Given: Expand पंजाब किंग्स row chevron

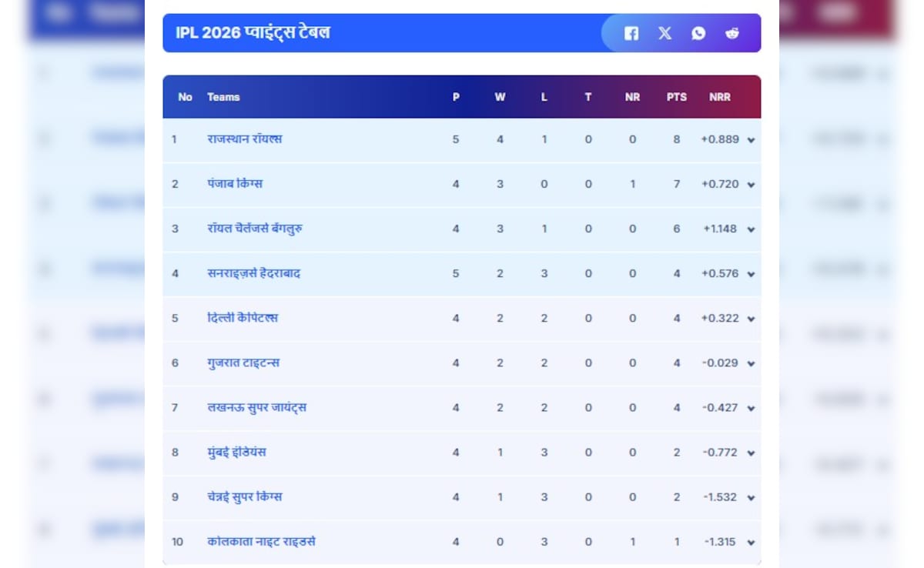Looking at the screenshot, I should coord(751,185).
